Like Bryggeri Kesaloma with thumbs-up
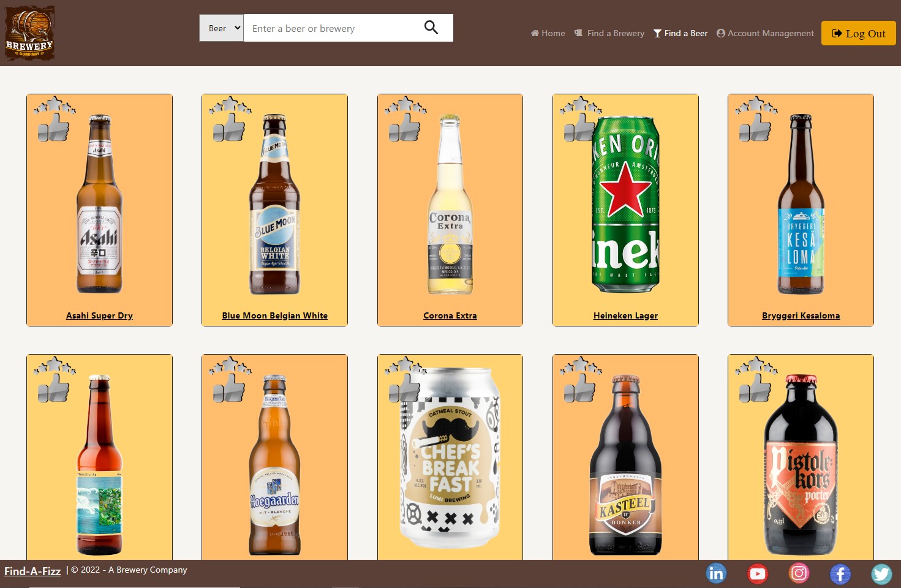 tap(755, 127)
